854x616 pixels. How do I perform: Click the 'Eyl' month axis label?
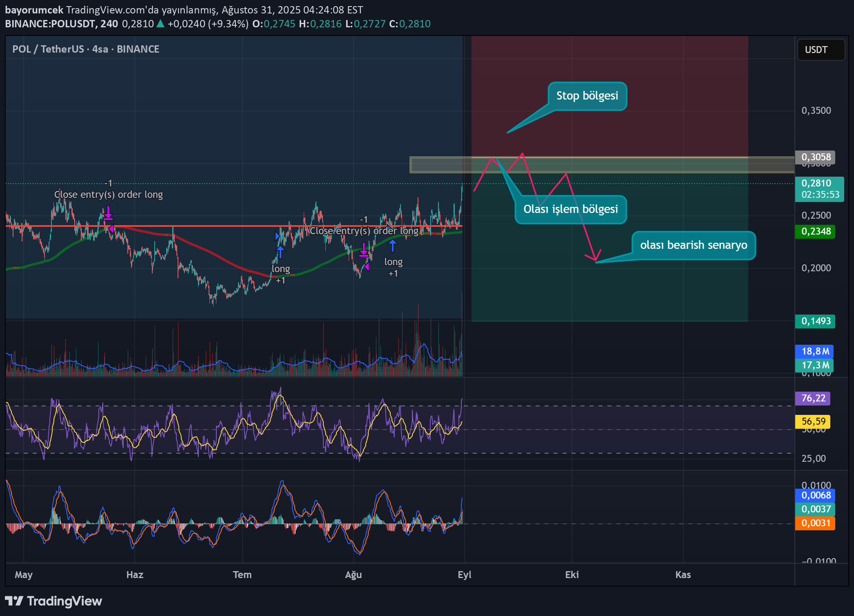(x=465, y=575)
